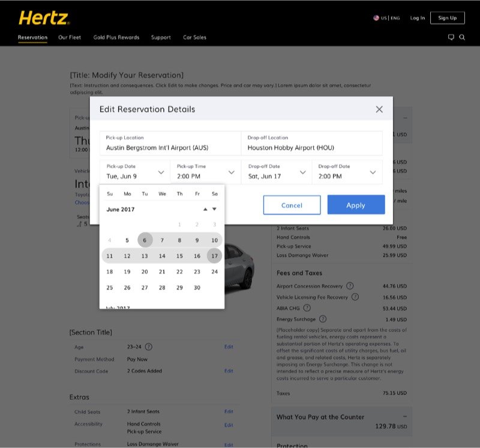Select June 24 in the calendar
The height and width of the screenshot is (448, 480).
[x=214, y=271]
